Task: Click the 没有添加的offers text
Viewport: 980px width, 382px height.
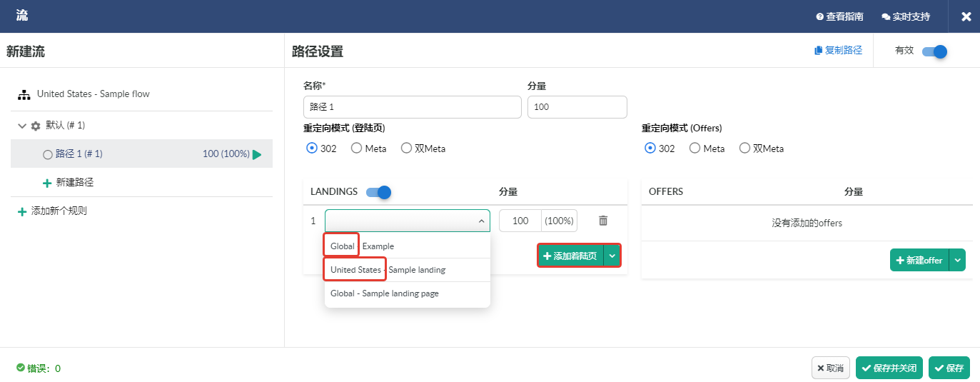Action: (x=807, y=223)
